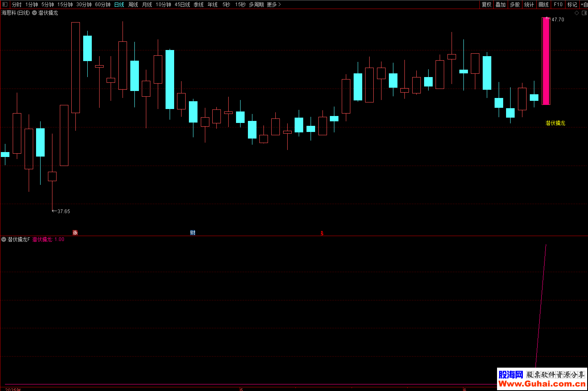
Task: Select the 30分钟 period
Action: 84,5
